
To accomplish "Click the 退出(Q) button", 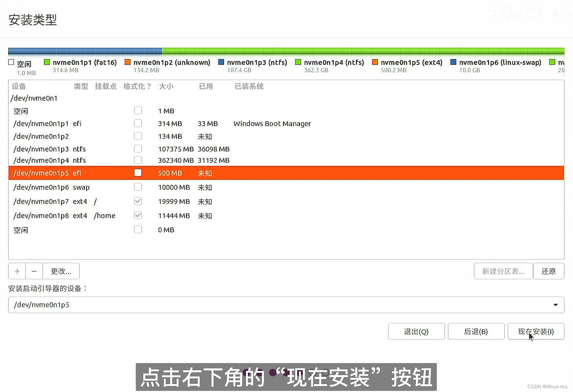I will coord(416,331).
